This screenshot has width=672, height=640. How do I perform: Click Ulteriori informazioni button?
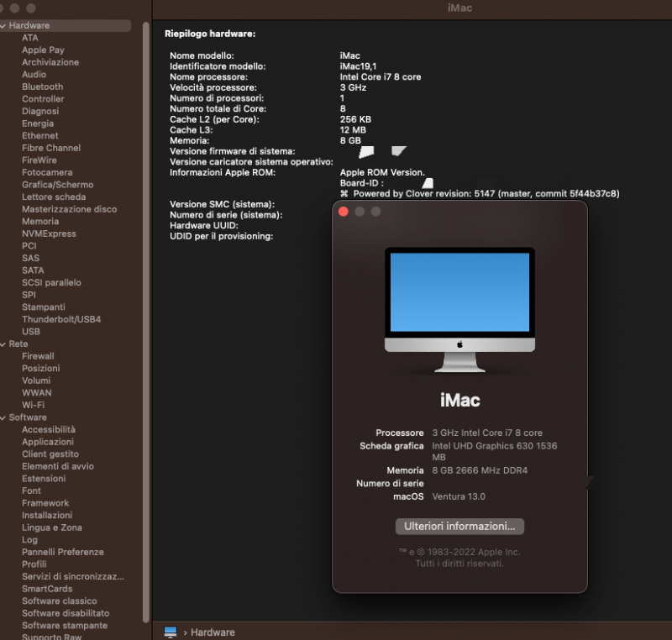coord(459,526)
